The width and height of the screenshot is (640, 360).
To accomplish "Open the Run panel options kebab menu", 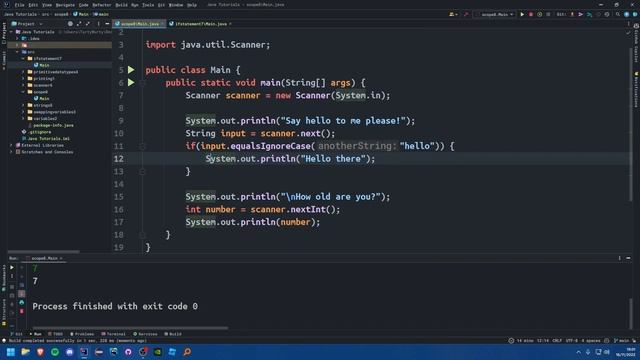I will 620,258.
